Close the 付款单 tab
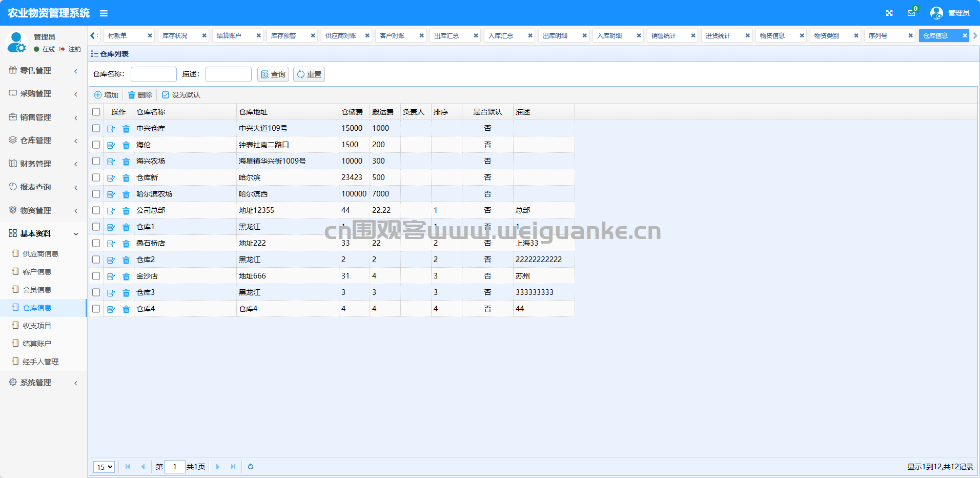Screen dimensions: 980x478 (x=150, y=35)
